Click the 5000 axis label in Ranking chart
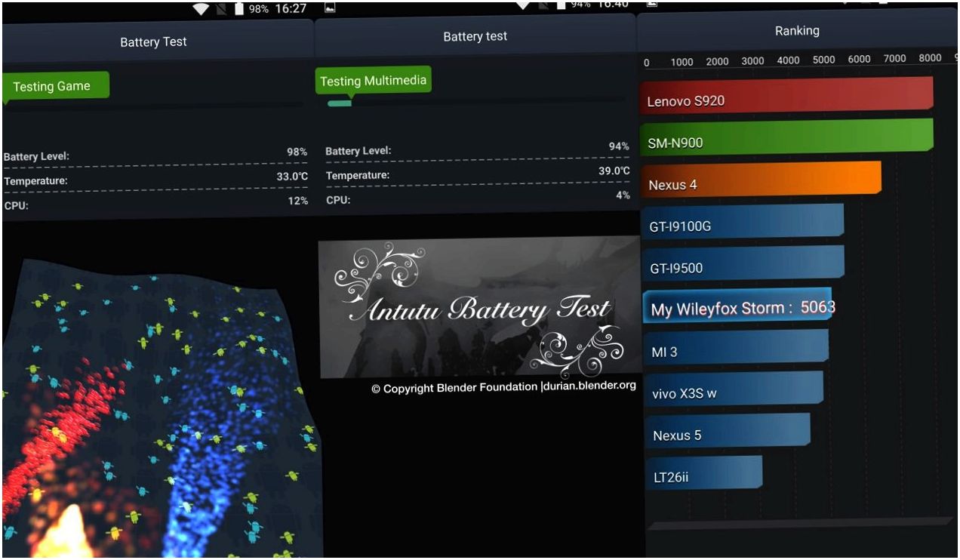Screen dimensions: 960x560 tap(823, 60)
